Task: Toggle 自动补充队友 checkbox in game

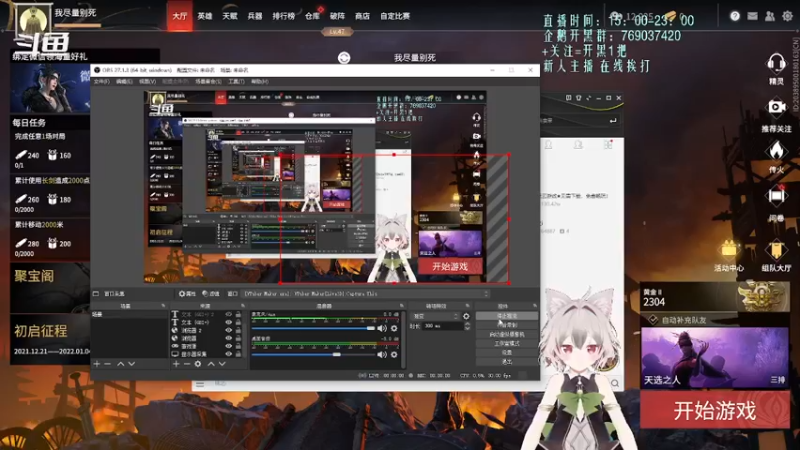Action: (x=653, y=320)
